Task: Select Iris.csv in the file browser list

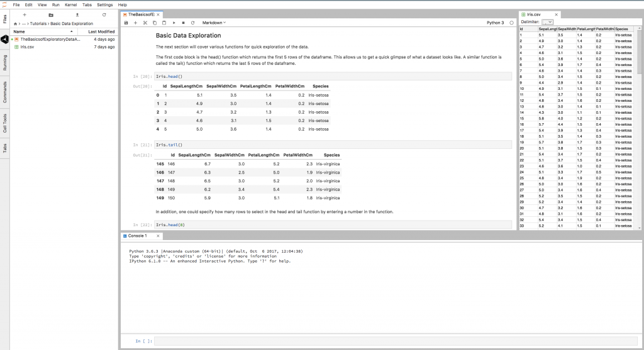Action: click(64, 46)
